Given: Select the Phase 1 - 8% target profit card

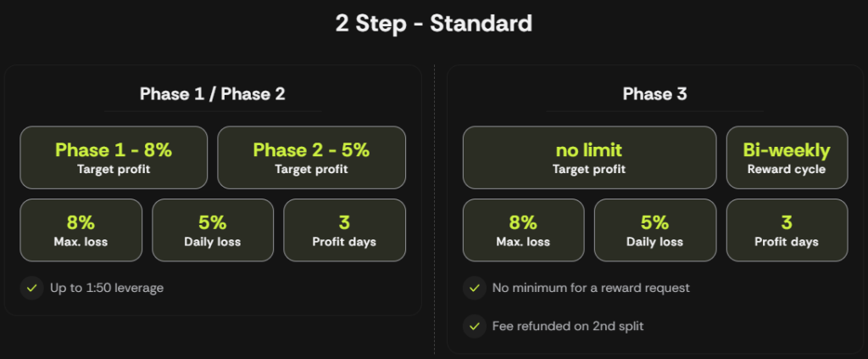Looking at the screenshot, I should click(x=114, y=158).
